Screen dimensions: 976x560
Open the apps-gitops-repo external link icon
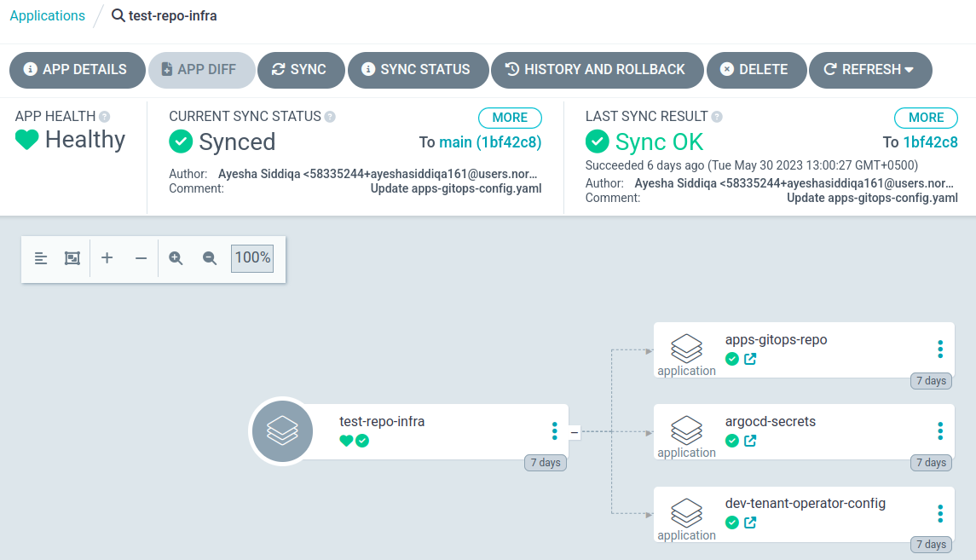coord(750,359)
